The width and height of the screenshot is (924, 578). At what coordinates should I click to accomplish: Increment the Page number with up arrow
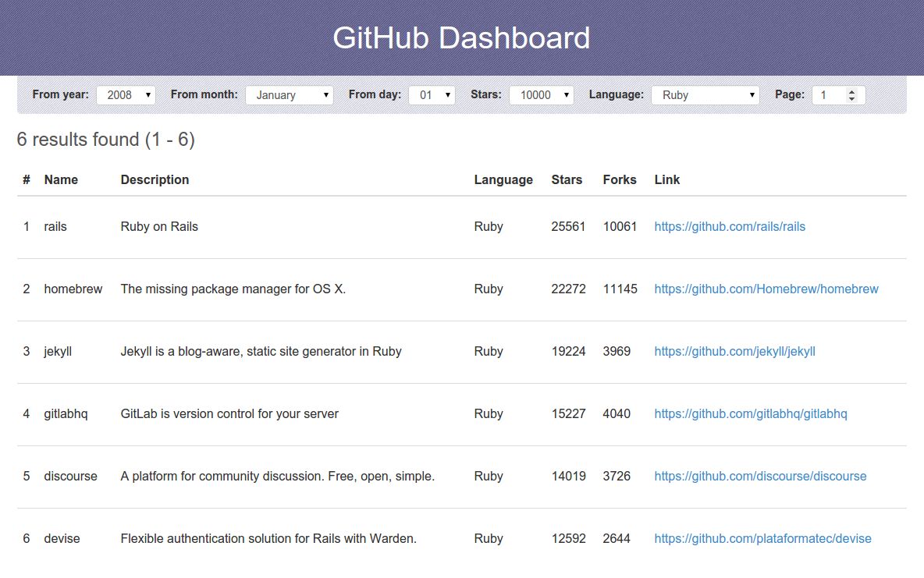tap(851, 91)
